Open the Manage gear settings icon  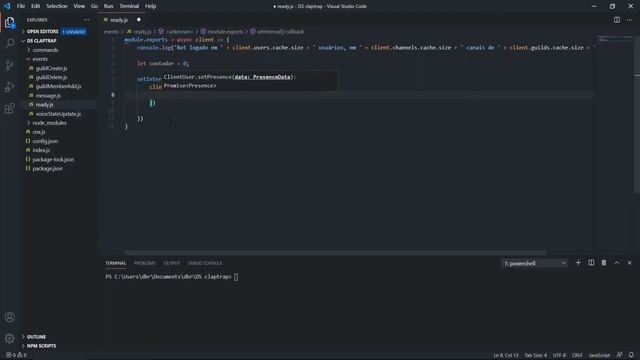pyautogui.click(x=10, y=338)
